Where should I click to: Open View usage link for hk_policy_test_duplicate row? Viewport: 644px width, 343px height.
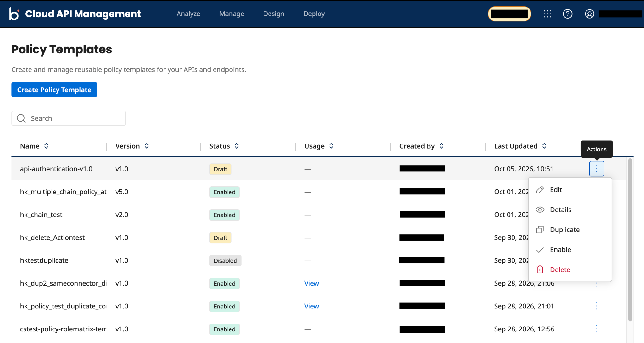pyautogui.click(x=311, y=306)
